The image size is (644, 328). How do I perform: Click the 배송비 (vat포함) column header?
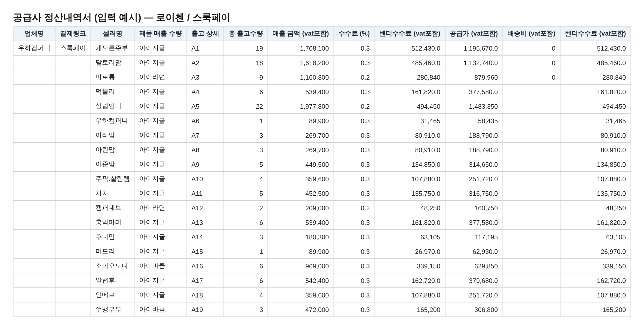point(531,34)
